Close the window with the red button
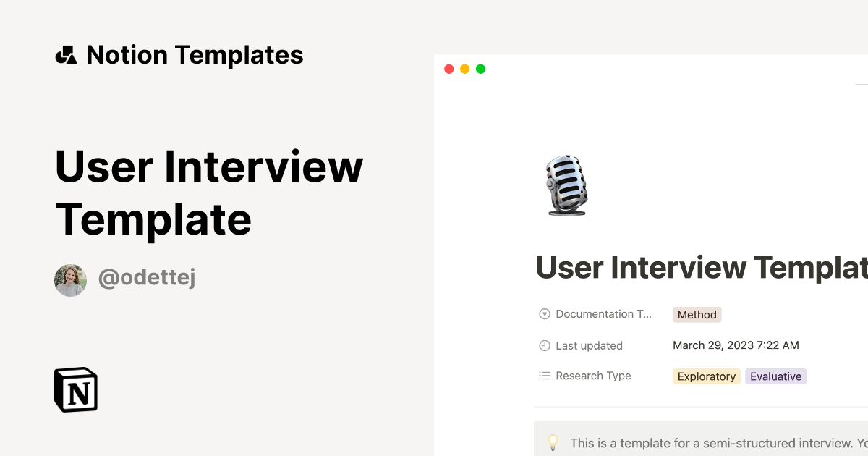 click(x=448, y=69)
